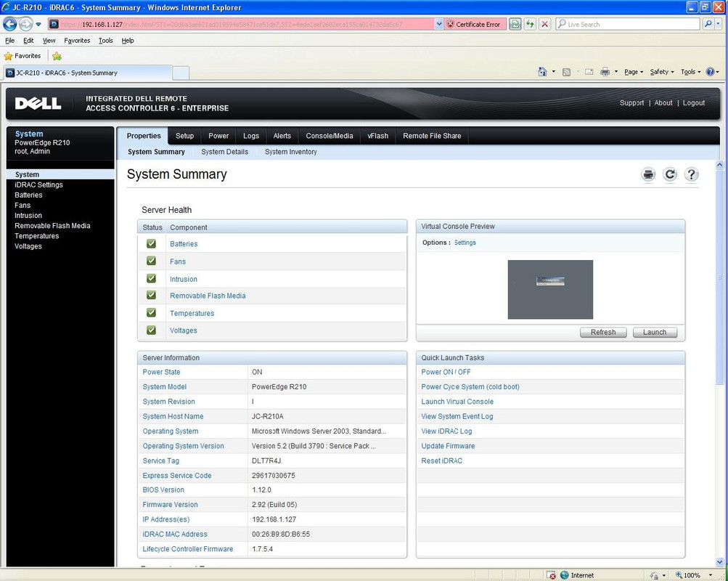This screenshot has width=728, height=581.
Task: Click the Remote File Share tab
Action: coord(432,136)
